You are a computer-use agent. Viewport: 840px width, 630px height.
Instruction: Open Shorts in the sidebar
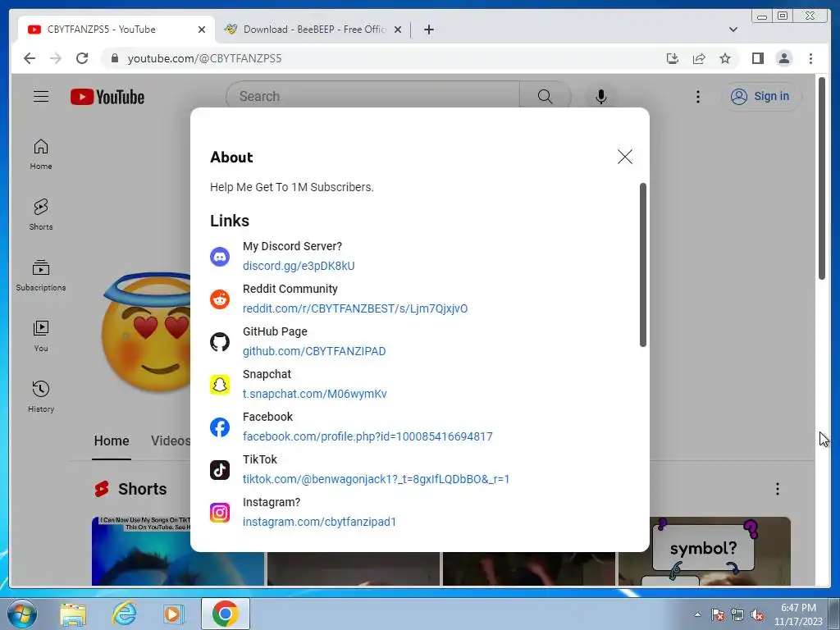point(41,215)
